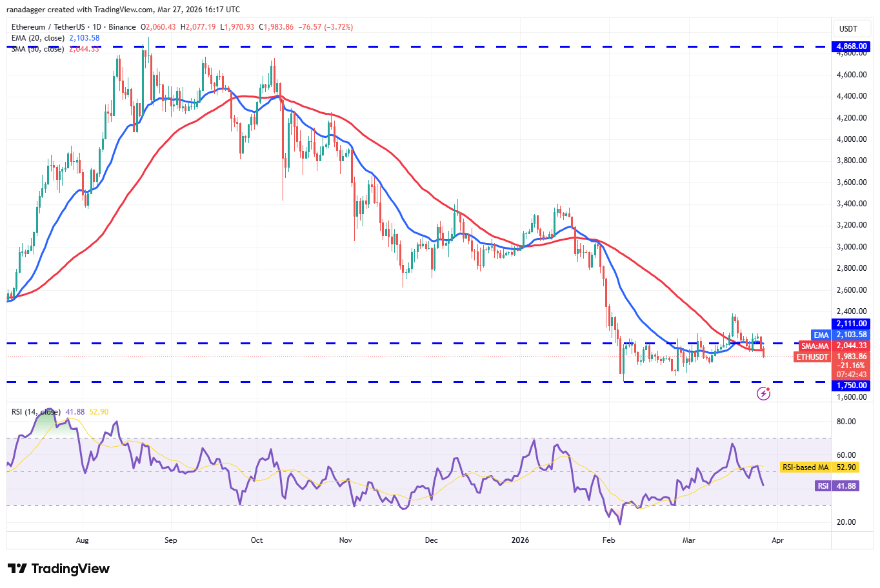Click the 4,868.00 resistance level price tag
The image size is (880, 588).
coord(850,46)
